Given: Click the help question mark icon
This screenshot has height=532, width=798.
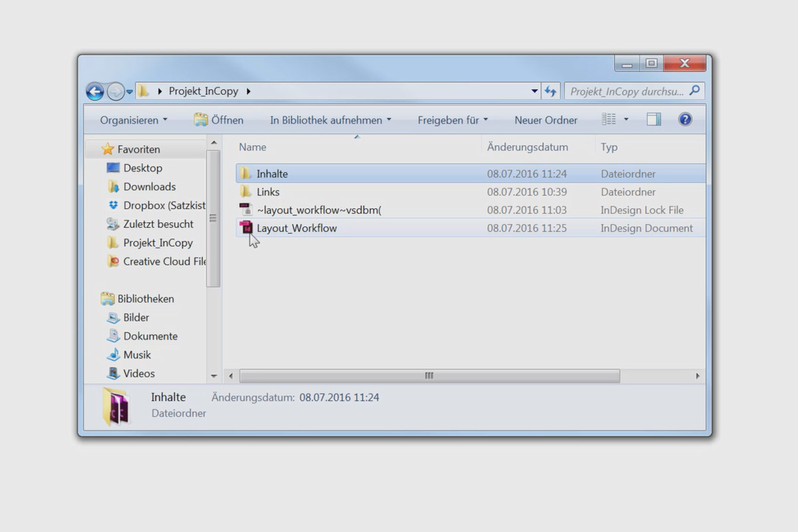Looking at the screenshot, I should pyautogui.click(x=685, y=120).
